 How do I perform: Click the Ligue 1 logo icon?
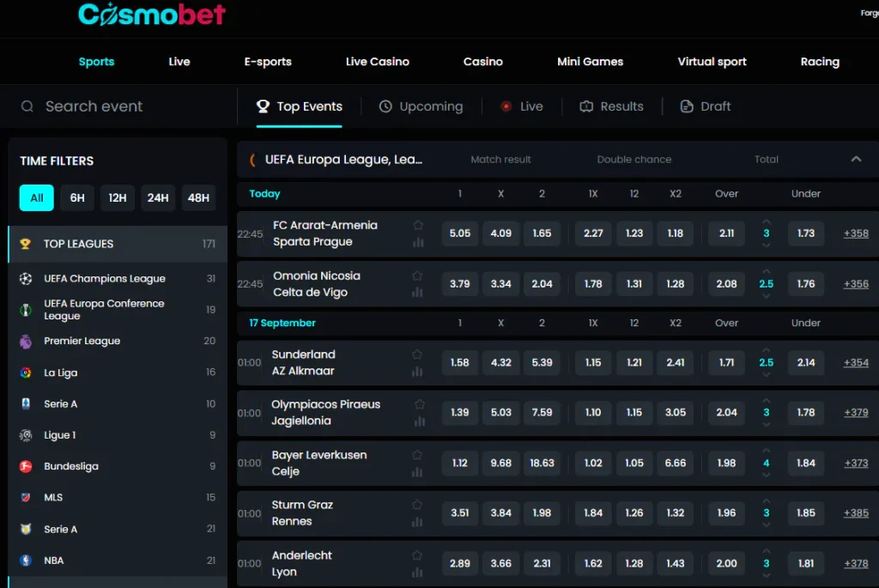[x=26, y=435]
